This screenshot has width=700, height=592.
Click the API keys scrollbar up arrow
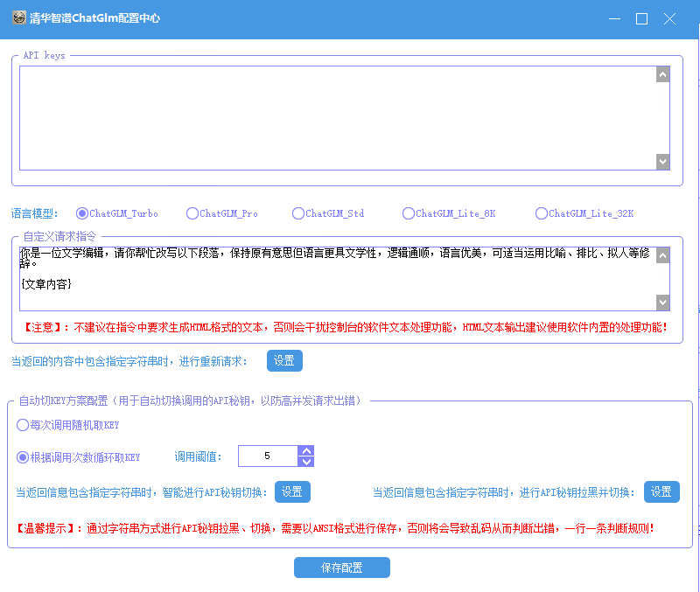click(x=663, y=74)
